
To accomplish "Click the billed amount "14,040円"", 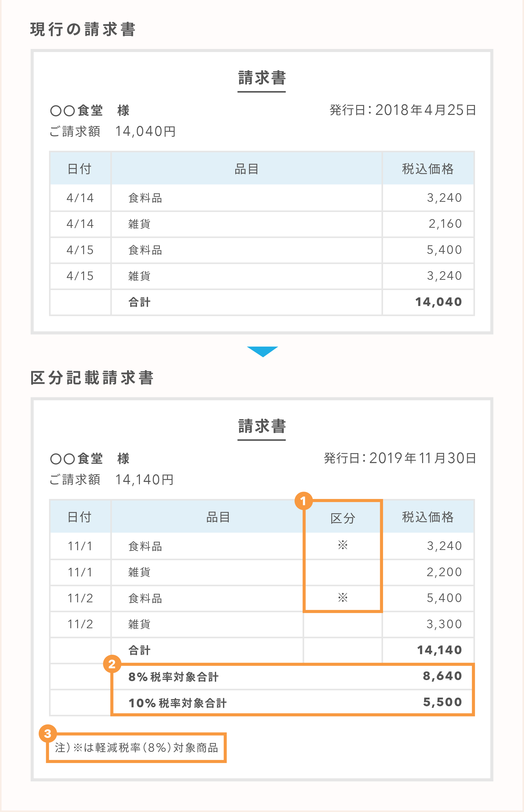I will 145,131.
